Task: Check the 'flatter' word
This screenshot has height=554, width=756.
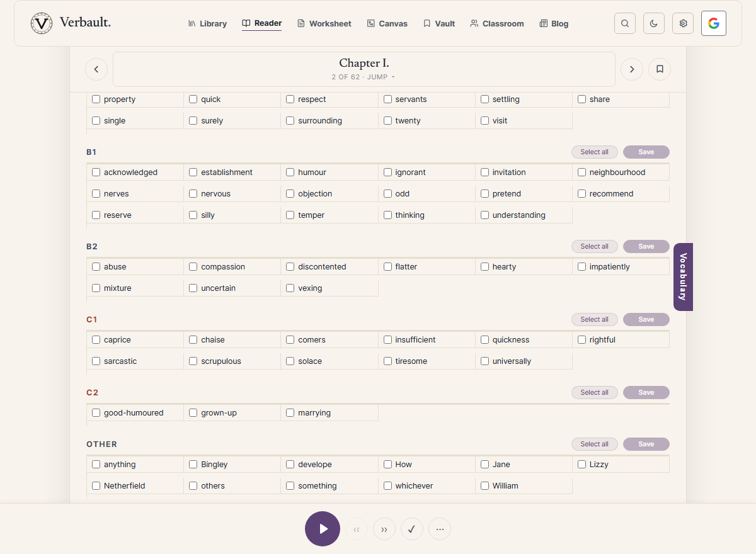Action: [388, 266]
